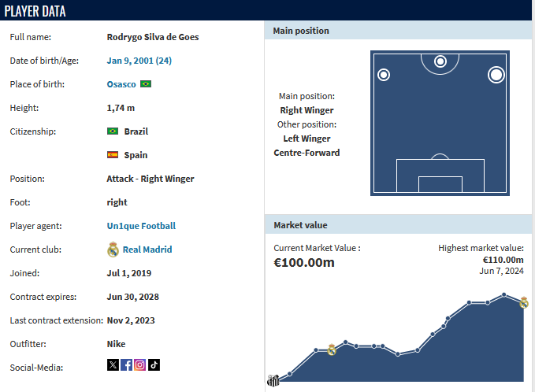The width and height of the screenshot is (535, 392).
Task: Click the bold Right Winger main position text
Action: pyautogui.click(x=307, y=110)
